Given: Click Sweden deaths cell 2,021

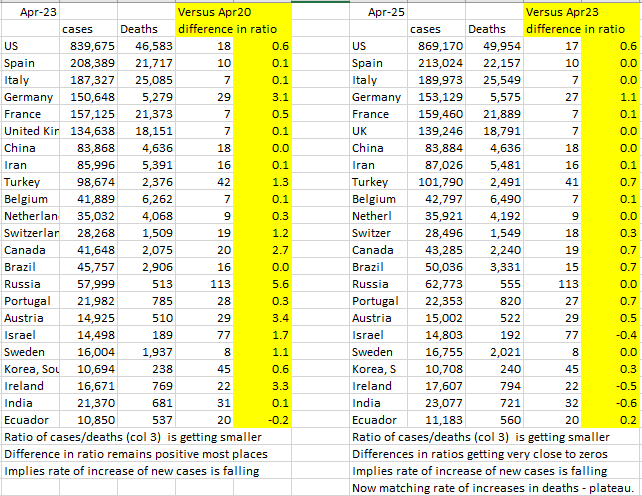Looking at the screenshot, I should click(495, 352).
